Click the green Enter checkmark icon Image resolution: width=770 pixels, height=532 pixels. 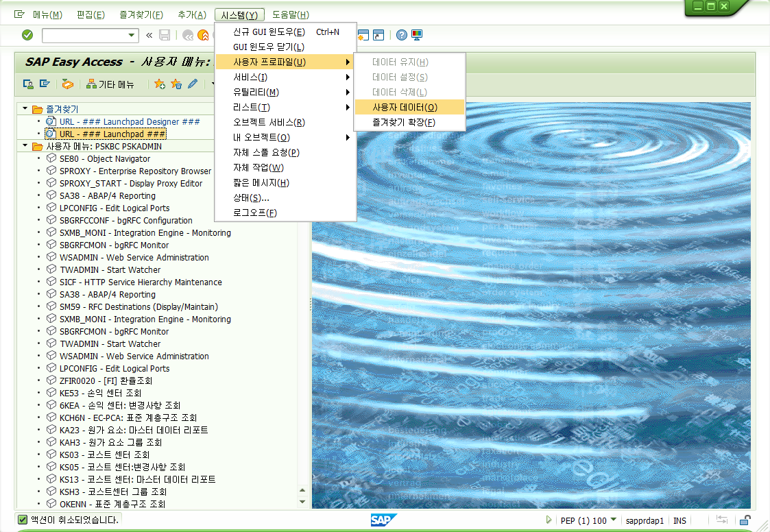(27, 35)
